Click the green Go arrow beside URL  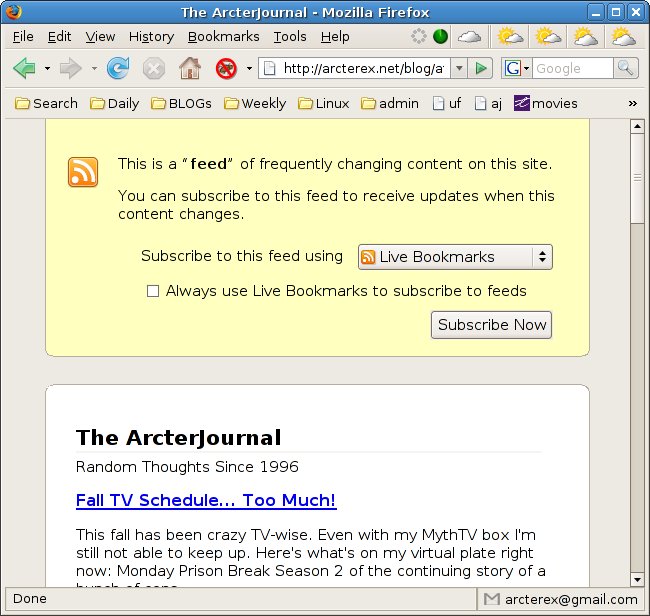[480, 68]
